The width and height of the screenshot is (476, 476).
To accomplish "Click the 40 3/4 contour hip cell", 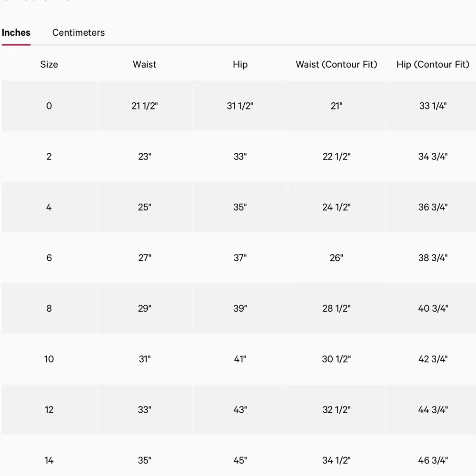I will point(432,308).
